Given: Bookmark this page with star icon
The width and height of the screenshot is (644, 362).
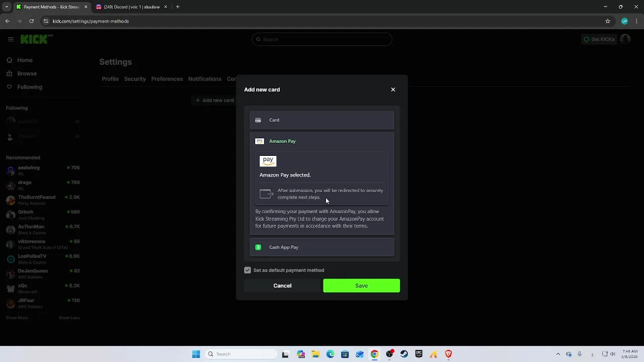Looking at the screenshot, I should pos(608,21).
